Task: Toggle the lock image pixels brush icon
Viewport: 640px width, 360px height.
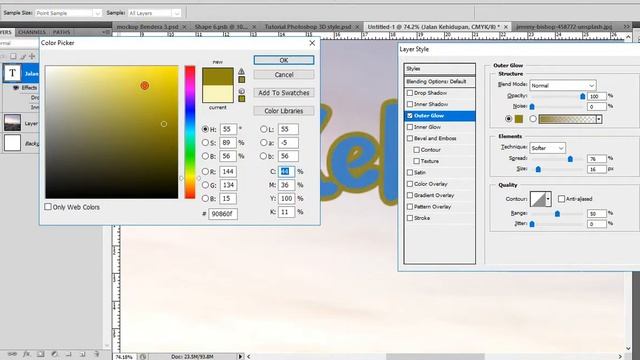Action: pyautogui.click(x=23, y=56)
